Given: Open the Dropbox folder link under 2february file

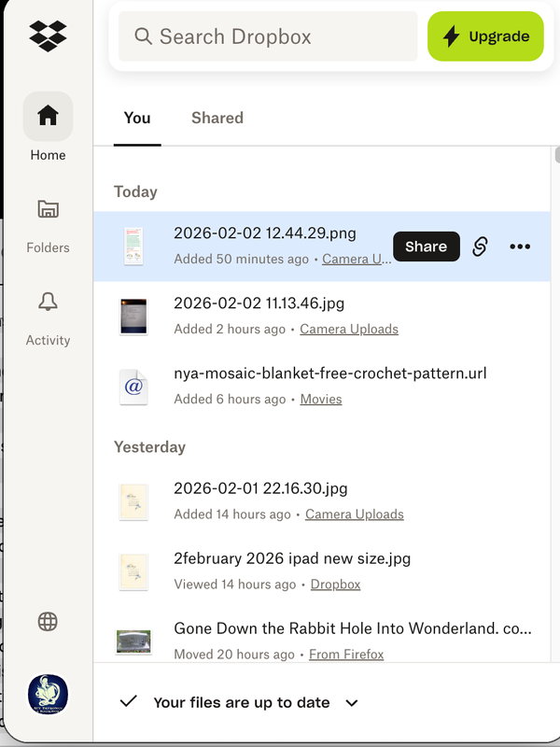Looking at the screenshot, I should point(335,584).
